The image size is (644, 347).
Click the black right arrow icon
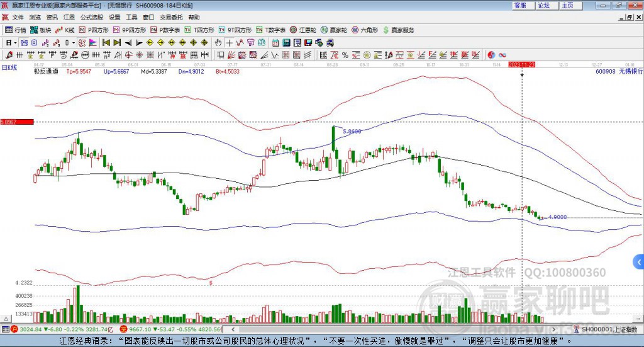pyautogui.click(x=139, y=43)
